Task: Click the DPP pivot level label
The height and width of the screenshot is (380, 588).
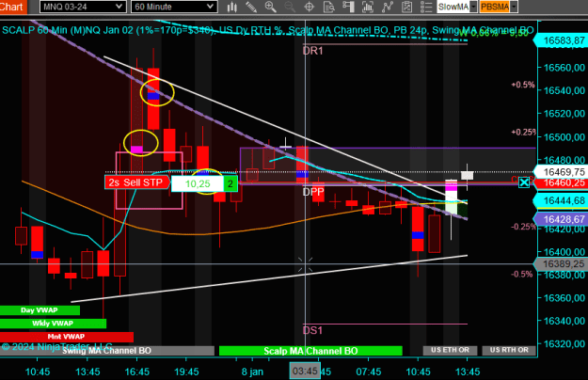Action: (x=313, y=192)
